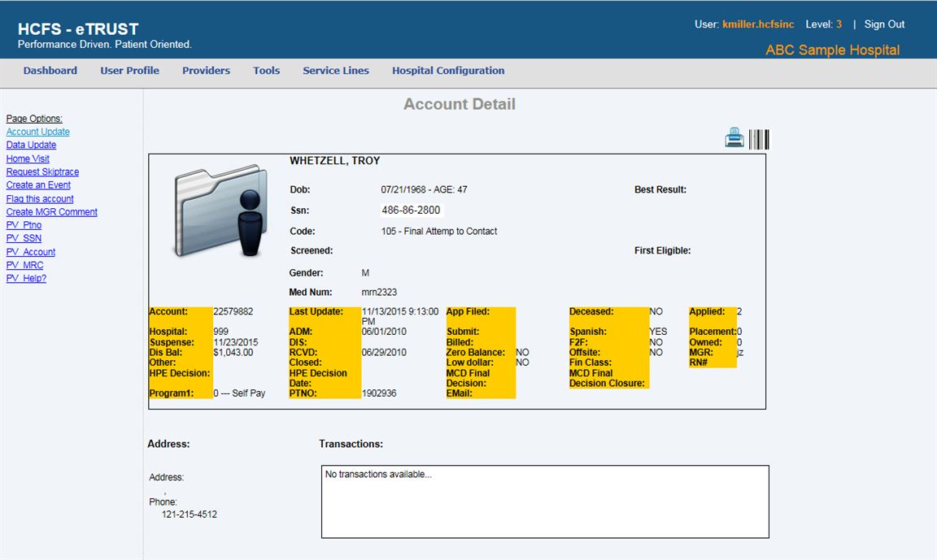937x560 pixels.
Task: Click the Data Update link
Action: pyautogui.click(x=32, y=145)
